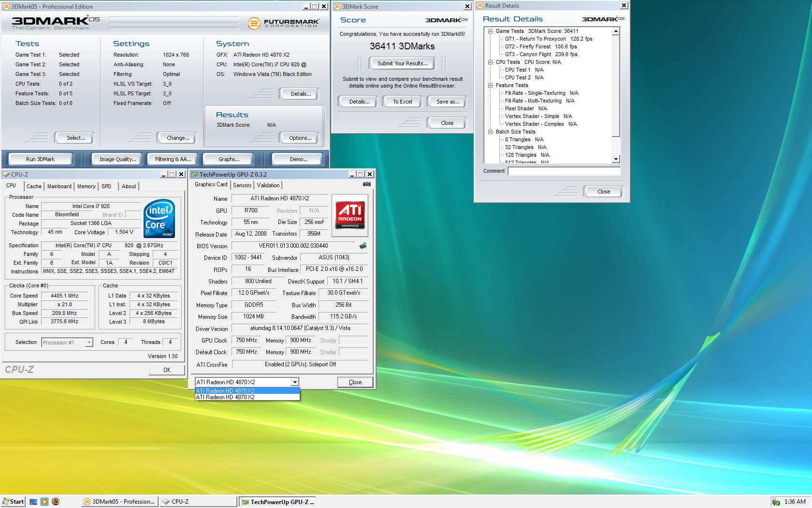
Task: Open the About tab in CPU-Z
Action: pyautogui.click(x=129, y=186)
